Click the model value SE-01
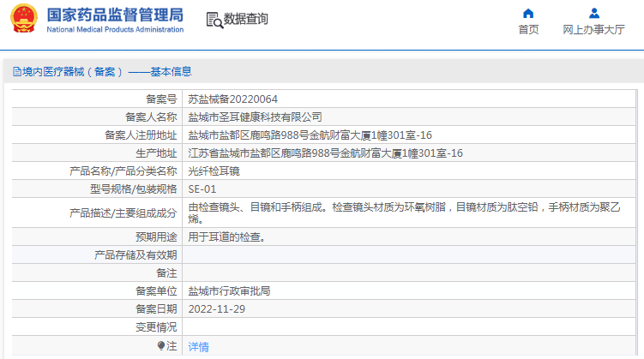 click(x=202, y=189)
